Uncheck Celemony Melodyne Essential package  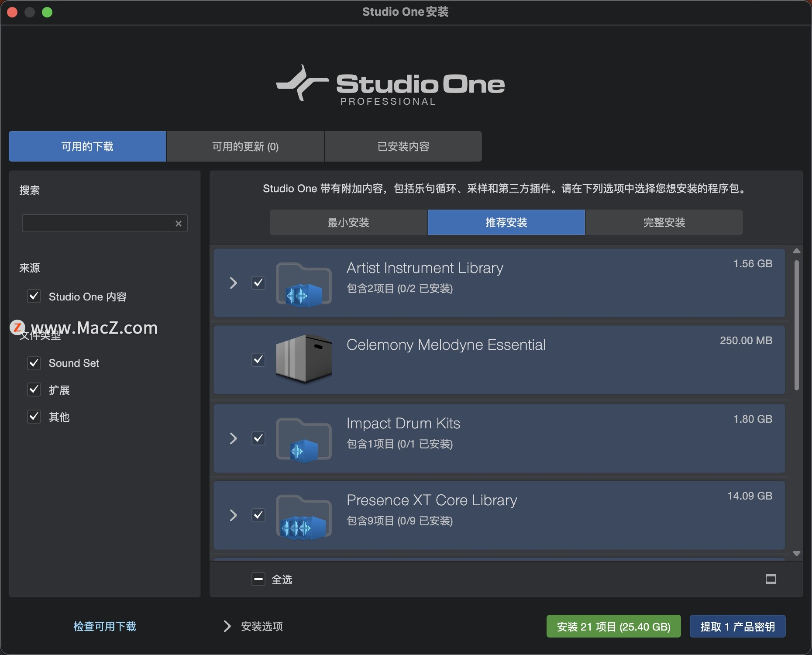pyautogui.click(x=258, y=360)
